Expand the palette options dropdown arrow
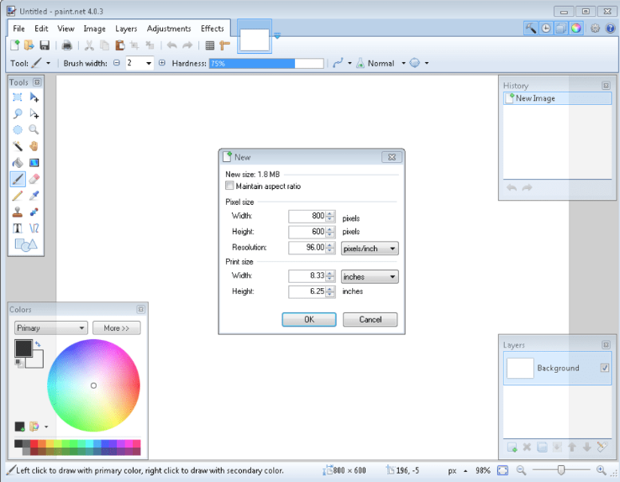Screen dimensions: 620x482 point(46,427)
